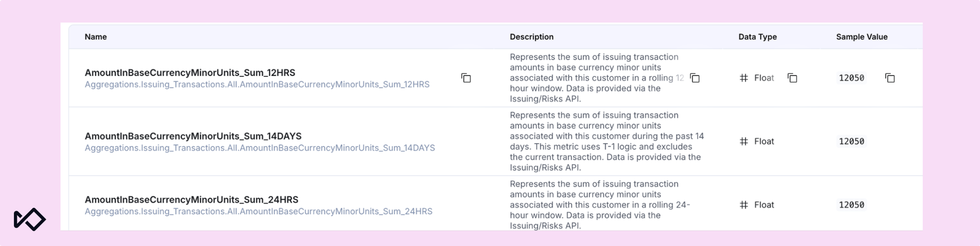The width and height of the screenshot is (980, 246).
Task: Click the 12050 sample value in the 24HRS row
Action: click(x=851, y=205)
